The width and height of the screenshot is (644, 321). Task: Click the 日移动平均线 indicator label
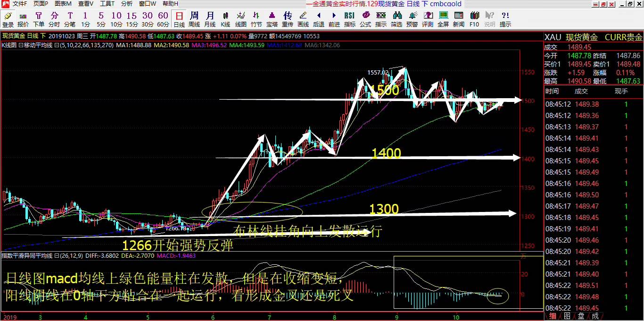35,45
